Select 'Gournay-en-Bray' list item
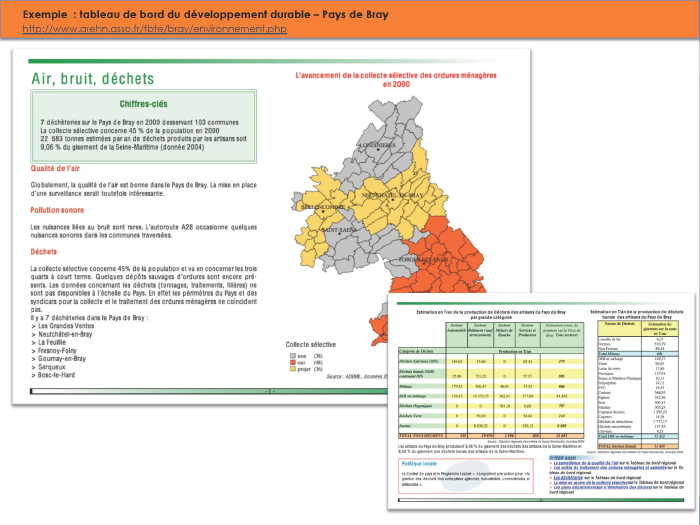The width and height of the screenshot is (700, 525). [x=62, y=358]
